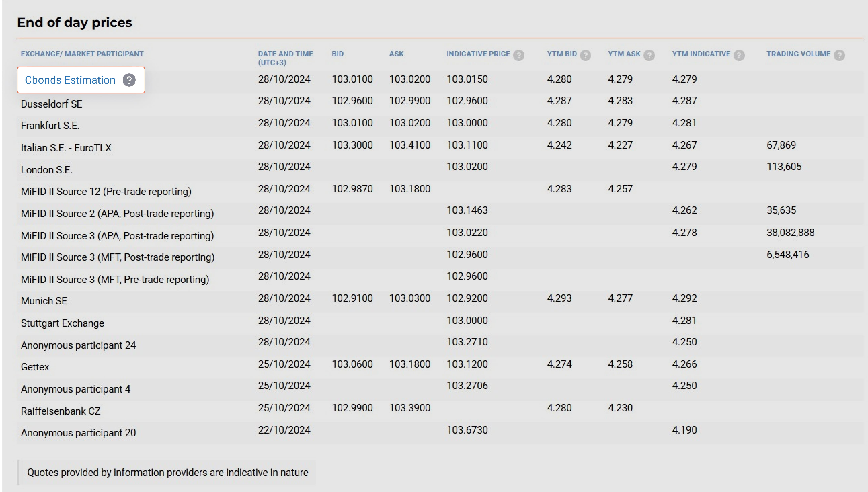Click the Bid column header

tap(337, 54)
